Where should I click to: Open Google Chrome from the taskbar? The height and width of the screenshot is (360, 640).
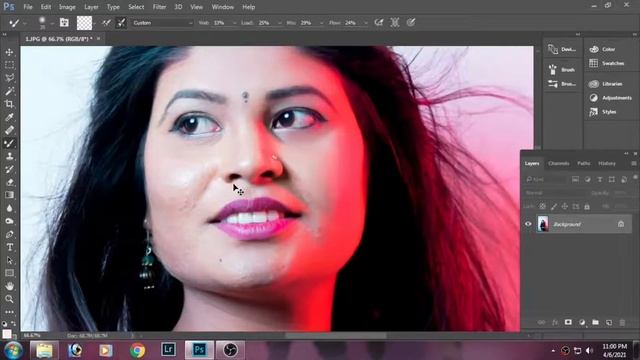(x=138, y=350)
